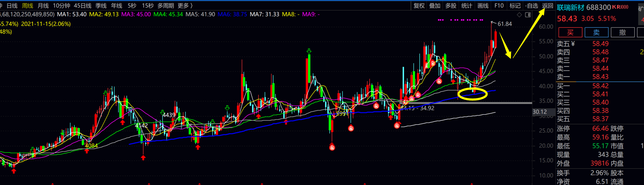
Task: Open the 多周期 multi-period option
Action: (166, 6)
